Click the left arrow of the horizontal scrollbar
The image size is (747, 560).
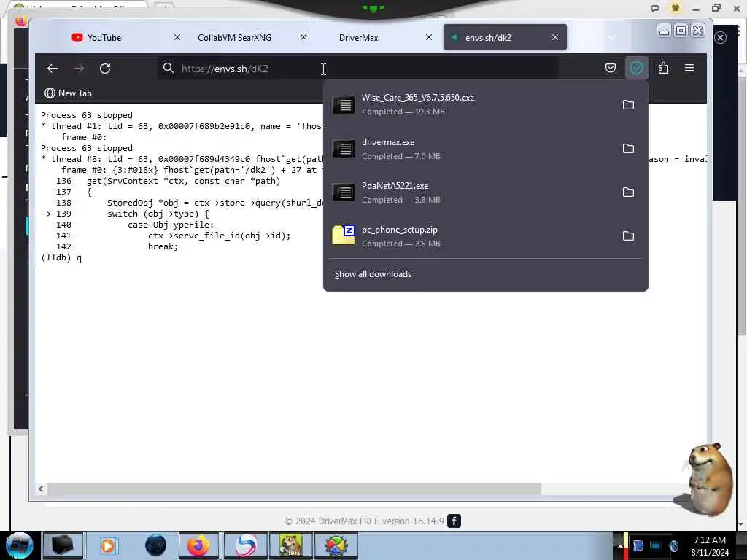(41, 489)
